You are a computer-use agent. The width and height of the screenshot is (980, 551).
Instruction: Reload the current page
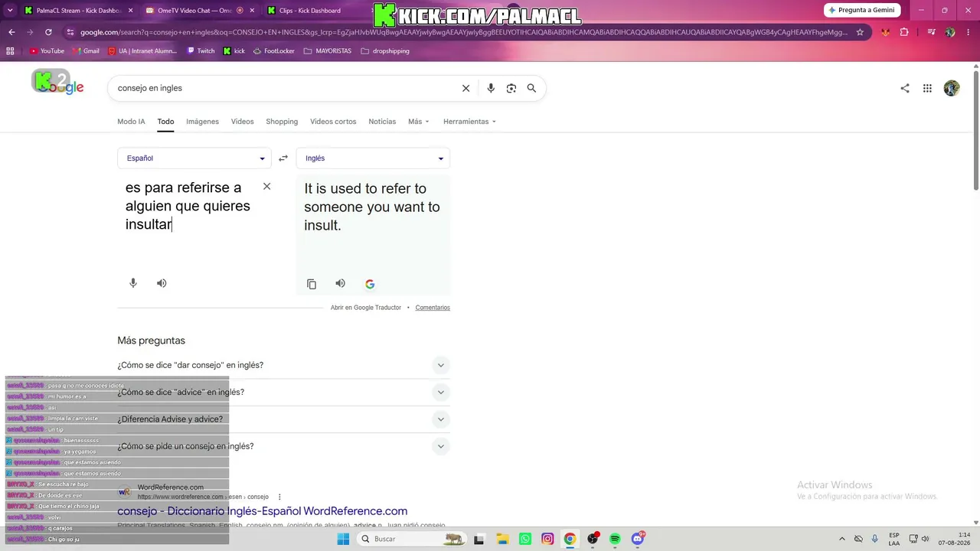point(48,32)
